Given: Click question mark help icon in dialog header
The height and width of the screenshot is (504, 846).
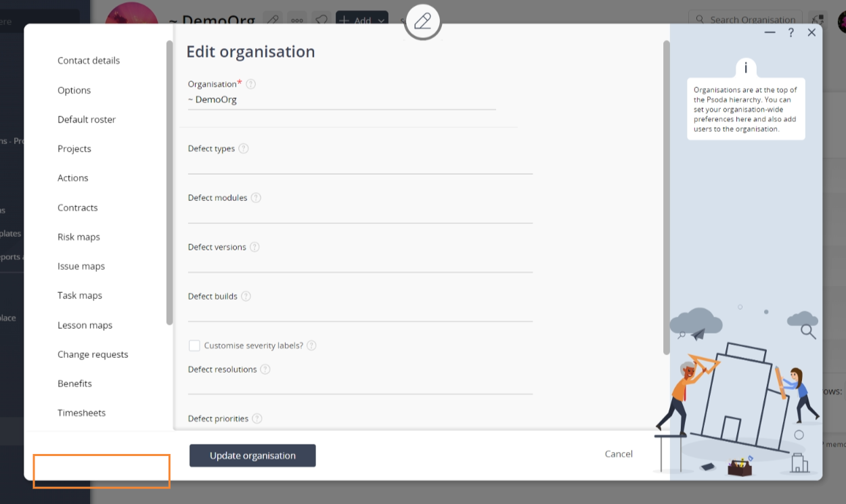Looking at the screenshot, I should [791, 32].
